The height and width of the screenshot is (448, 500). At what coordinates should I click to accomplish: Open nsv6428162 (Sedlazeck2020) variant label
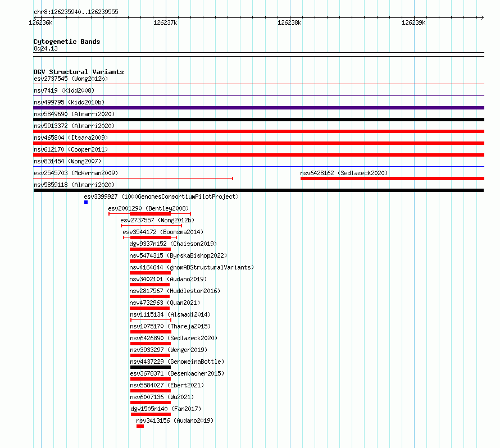point(344,173)
